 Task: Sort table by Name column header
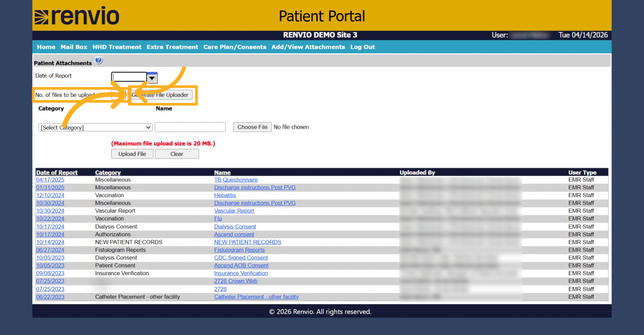click(x=222, y=172)
